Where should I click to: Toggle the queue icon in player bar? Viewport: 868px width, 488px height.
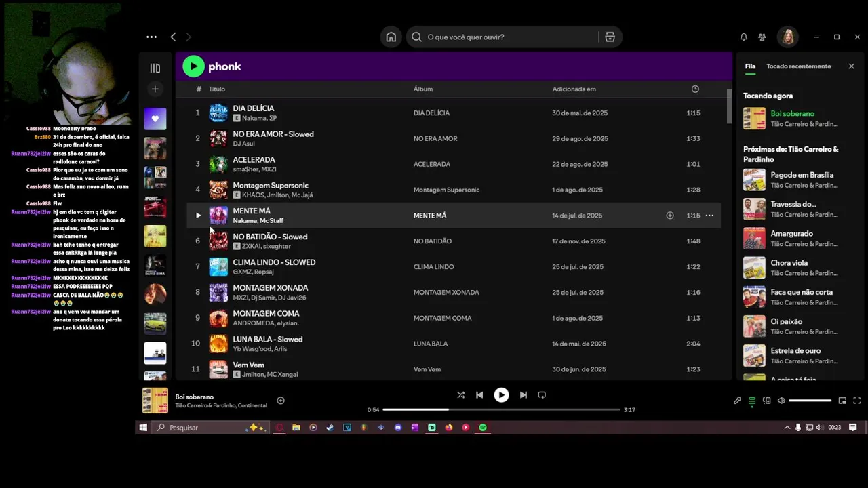(752, 401)
